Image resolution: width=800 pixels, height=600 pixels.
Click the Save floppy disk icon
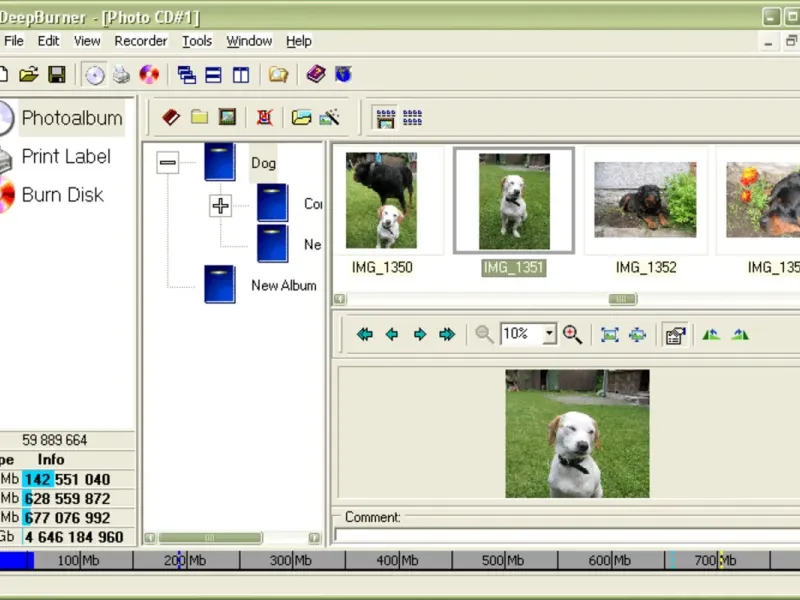(x=57, y=75)
